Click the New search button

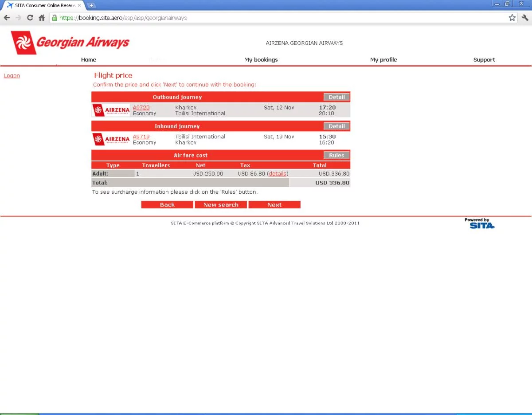221,204
